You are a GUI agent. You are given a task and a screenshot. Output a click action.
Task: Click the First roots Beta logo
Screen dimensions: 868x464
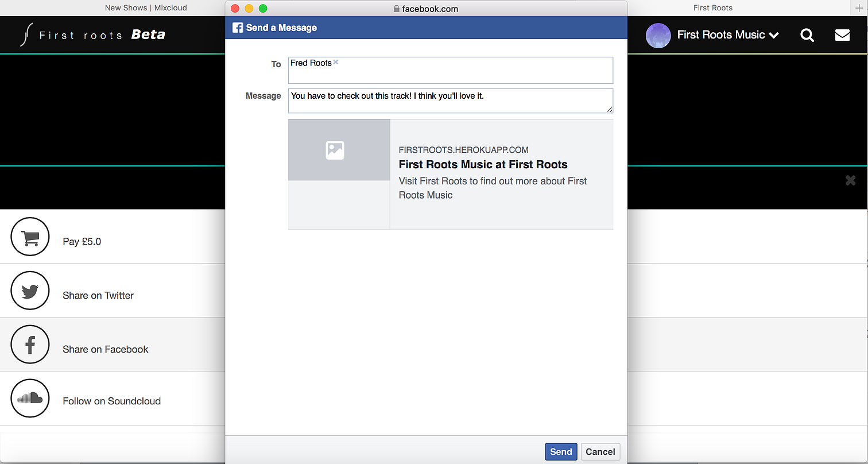[x=92, y=34]
